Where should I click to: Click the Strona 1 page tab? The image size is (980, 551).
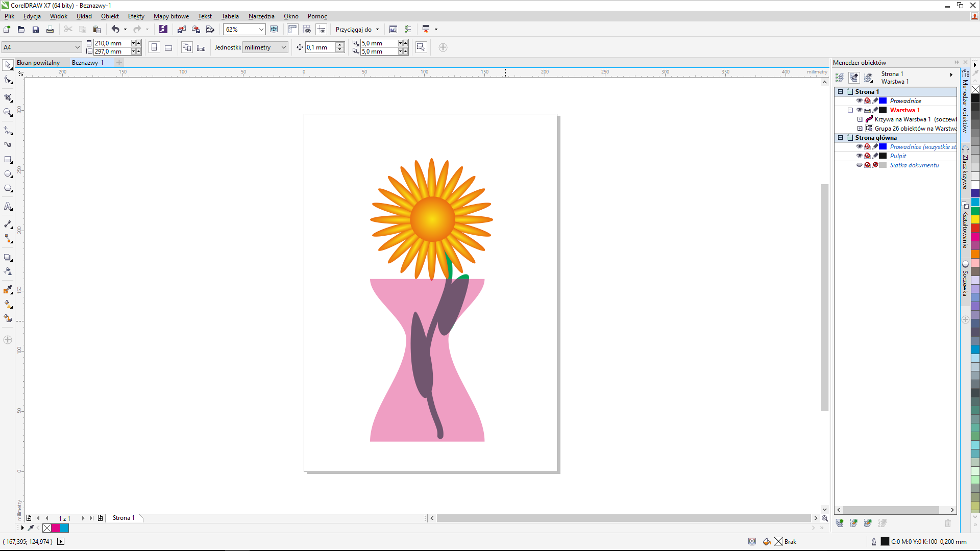pyautogui.click(x=124, y=518)
